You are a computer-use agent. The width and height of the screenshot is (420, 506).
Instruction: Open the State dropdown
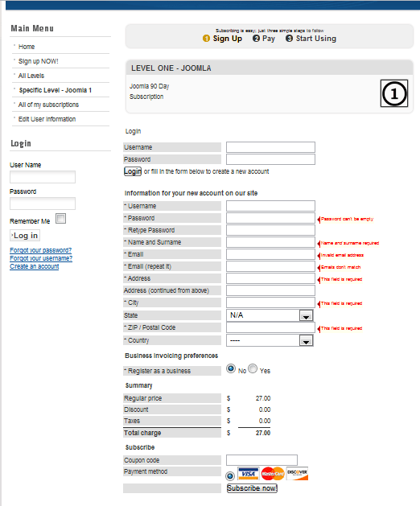click(x=270, y=315)
